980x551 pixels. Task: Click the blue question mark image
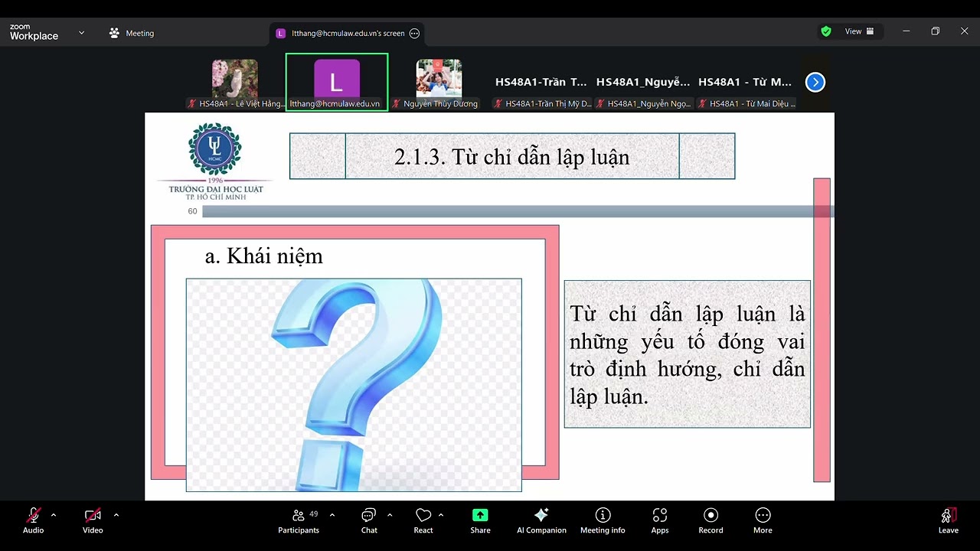point(354,385)
